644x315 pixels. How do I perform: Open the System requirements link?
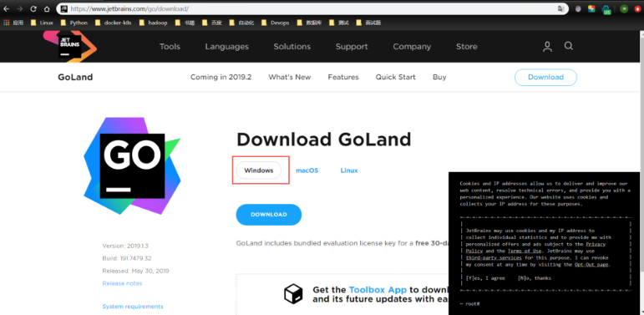133,307
